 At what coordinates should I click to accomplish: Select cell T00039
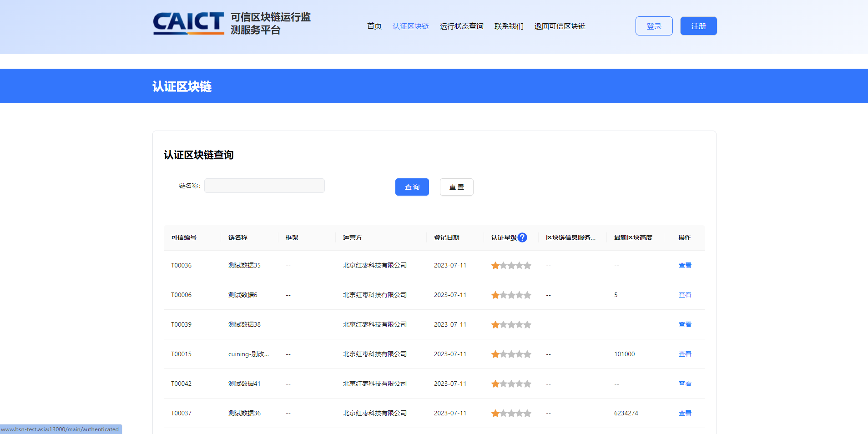(181, 324)
